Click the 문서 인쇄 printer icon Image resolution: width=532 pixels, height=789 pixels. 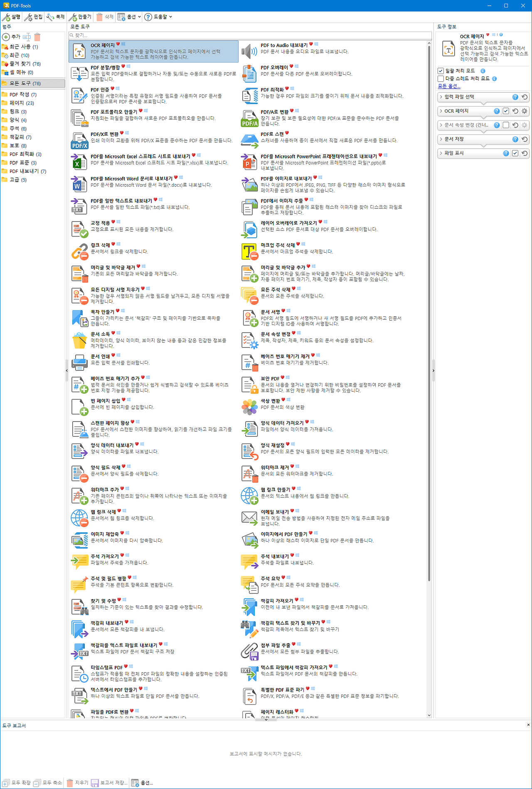(79, 362)
